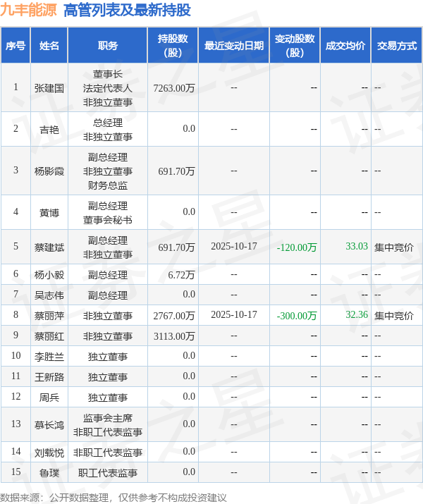
Task: Click the 数据来源 disclaimer footer text
Action: click(x=114, y=498)
